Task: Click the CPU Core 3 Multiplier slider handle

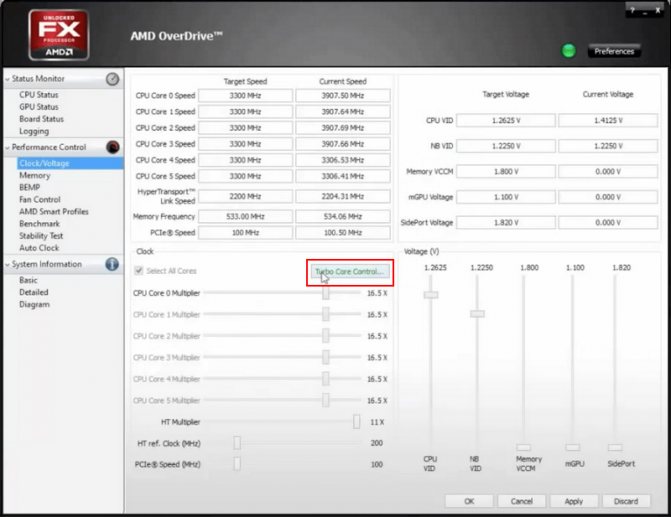Action: (326, 357)
